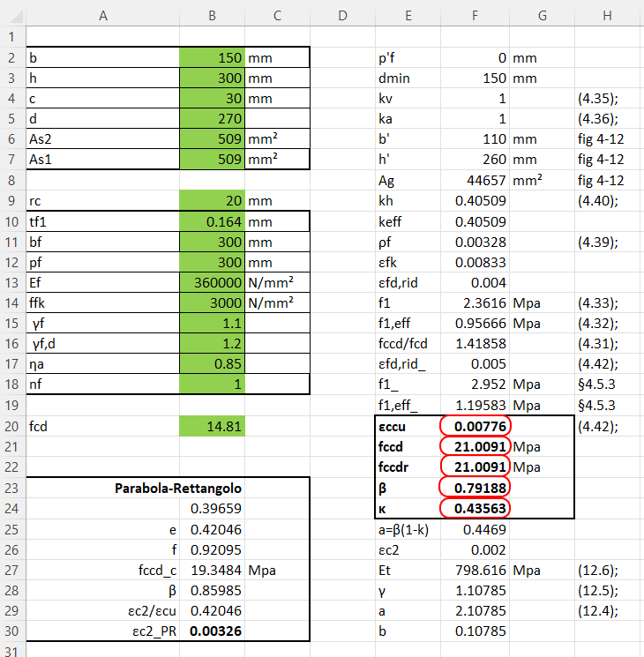Click cell with h value 300
Screen dimensions: 644x657
point(212,78)
